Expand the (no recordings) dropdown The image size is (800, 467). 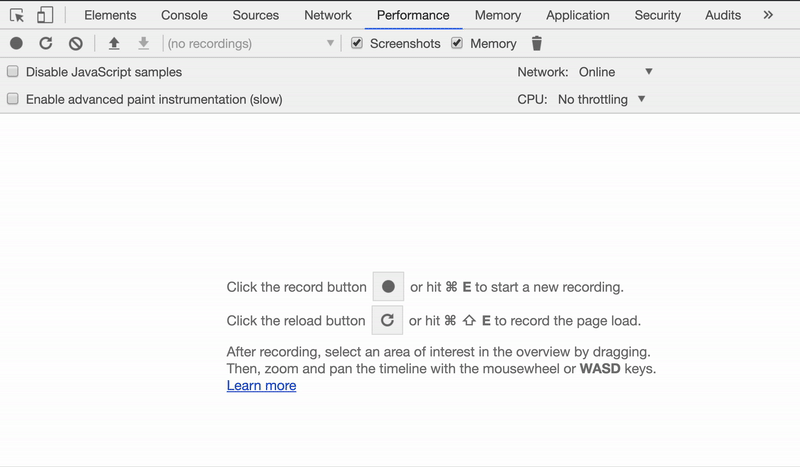pyautogui.click(x=251, y=43)
